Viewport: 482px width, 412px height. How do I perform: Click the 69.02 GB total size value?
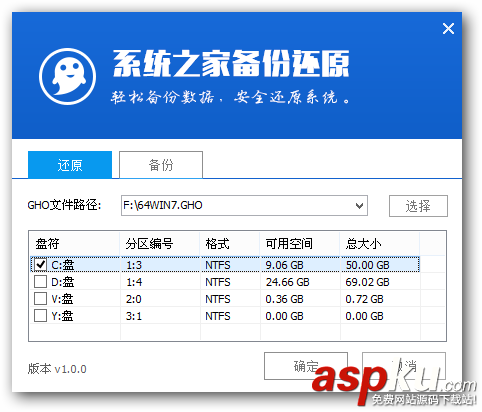click(x=367, y=282)
